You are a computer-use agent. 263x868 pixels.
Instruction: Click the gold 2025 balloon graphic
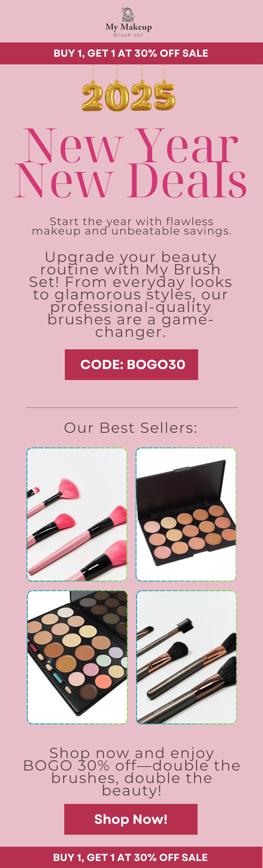128,96
